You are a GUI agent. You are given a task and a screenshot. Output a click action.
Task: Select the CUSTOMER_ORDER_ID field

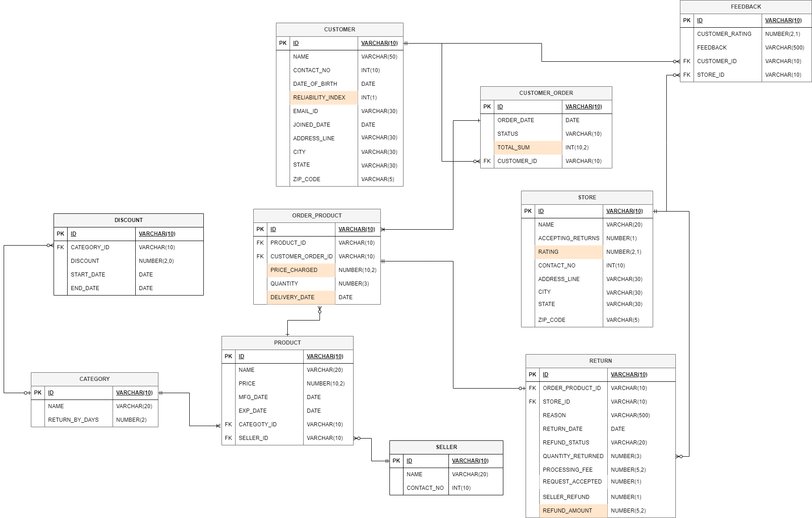[x=301, y=257]
